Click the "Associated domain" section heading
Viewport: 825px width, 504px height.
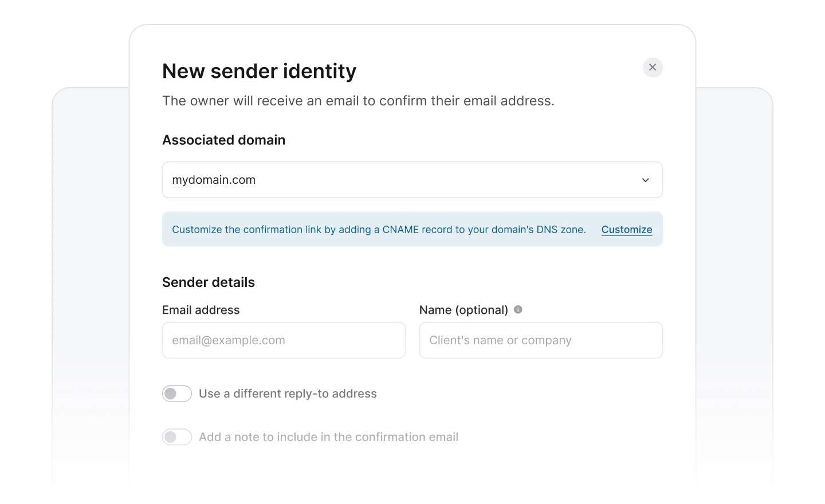coord(223,140)
